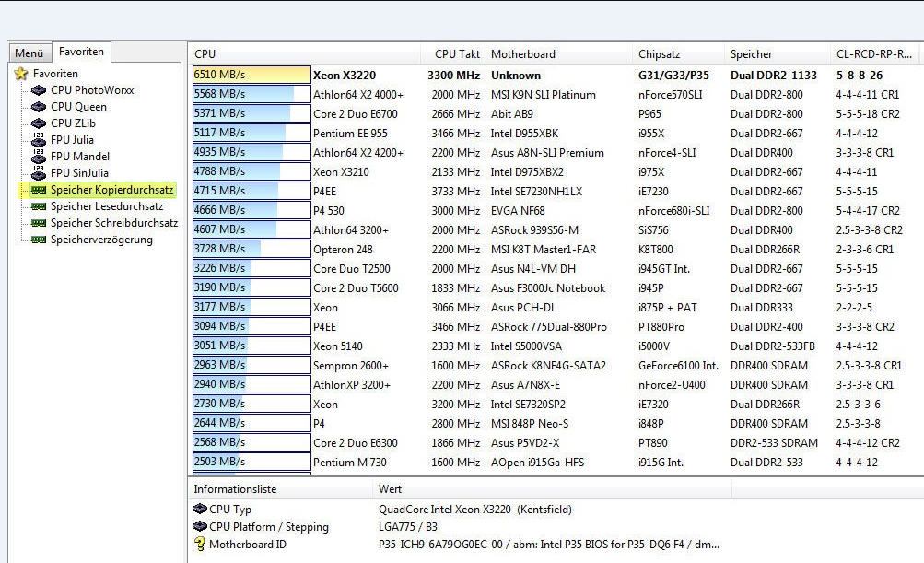Click the 6510 MB/s result bar
Image resolution: width=924 pixels, height=563 pixels.
[x=251, y=75]
